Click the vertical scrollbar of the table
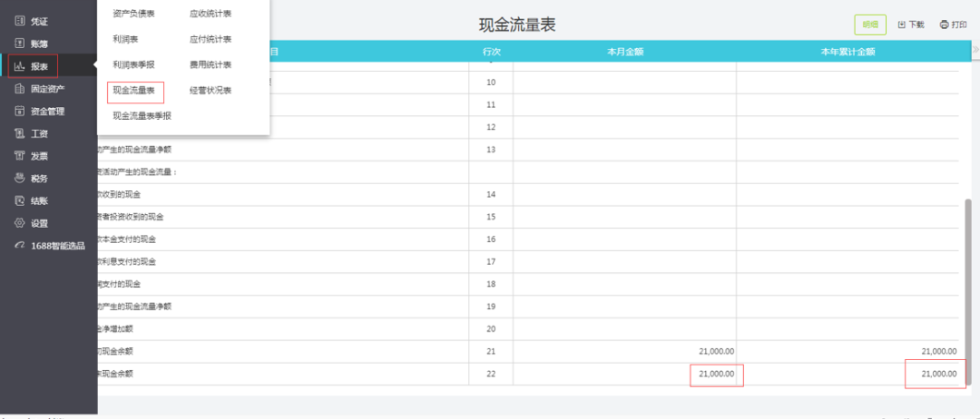980x419 pixels. click(969, 272)
